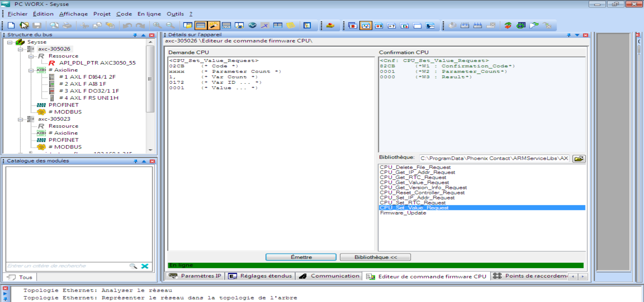Clear catalogue search with the X icon

click(145, 266)
